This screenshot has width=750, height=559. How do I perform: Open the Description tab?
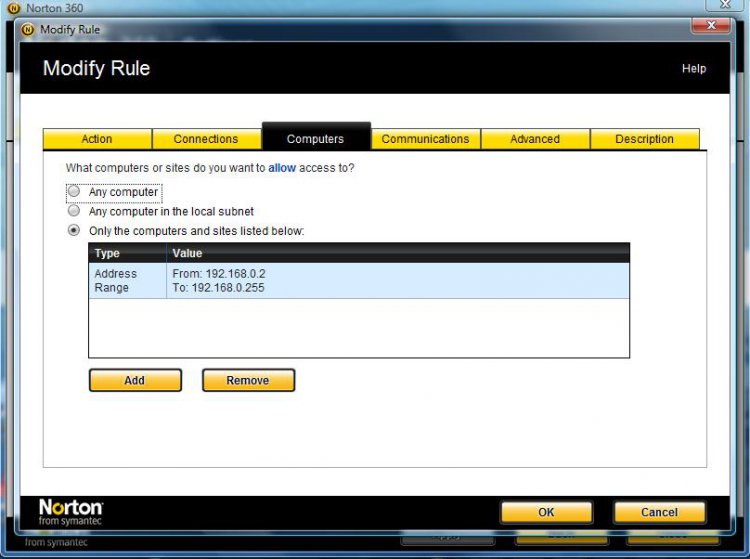[x=644, y=139]
